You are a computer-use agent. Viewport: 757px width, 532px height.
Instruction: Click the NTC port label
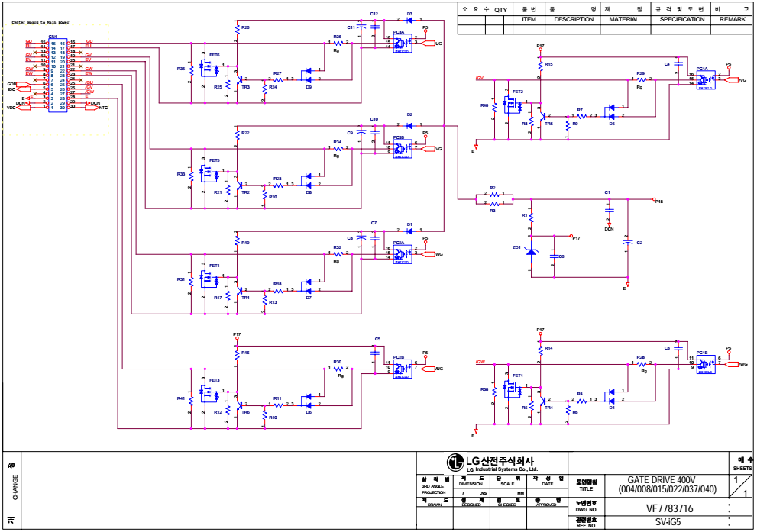coord(103,108)
